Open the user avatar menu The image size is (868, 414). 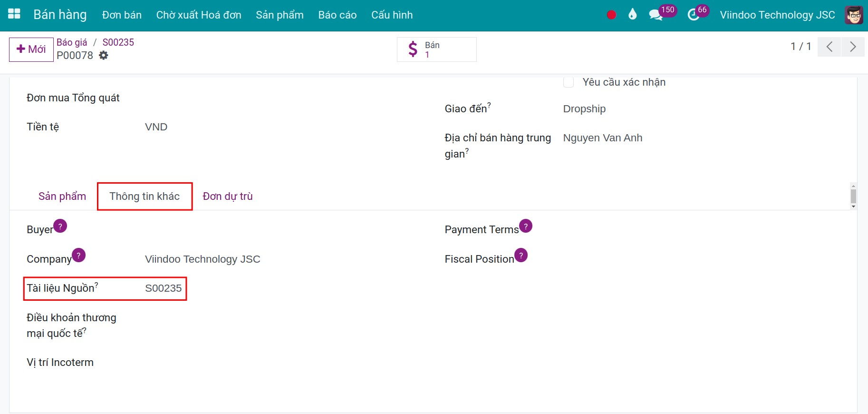coord(854,15)
